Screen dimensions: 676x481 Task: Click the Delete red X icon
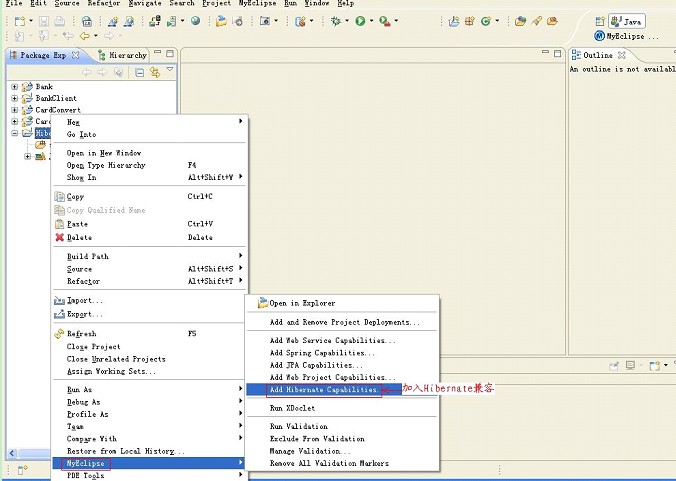[59, 237]
